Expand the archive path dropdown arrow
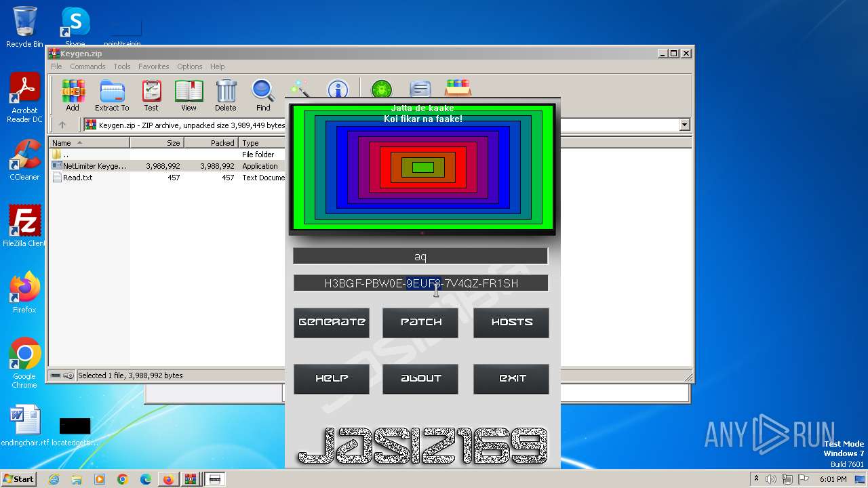 [684, 125]
